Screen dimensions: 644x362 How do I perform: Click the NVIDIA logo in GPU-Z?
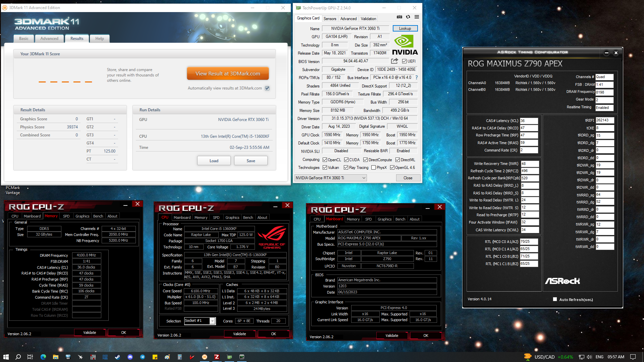pyautogui.click(x=405, y=45)
